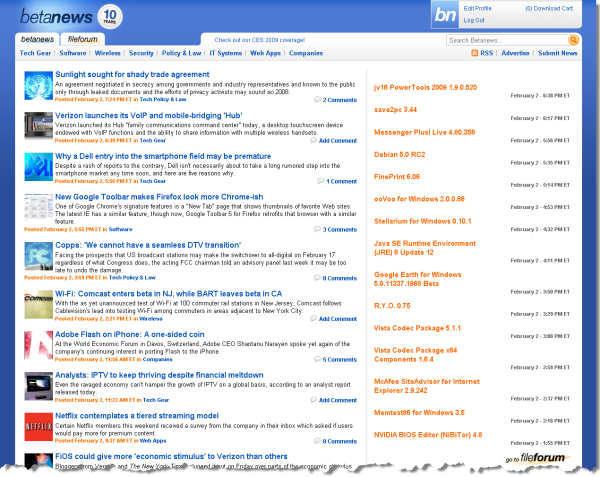Open the Software category

click(x=73, y=53)
